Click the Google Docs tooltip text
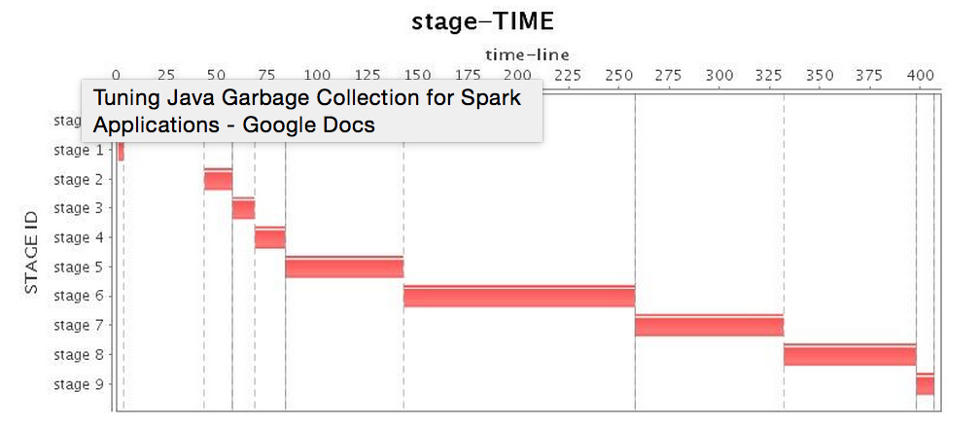Image resolution: width=980 pixels, height=428 pixels. pos(307,111)
